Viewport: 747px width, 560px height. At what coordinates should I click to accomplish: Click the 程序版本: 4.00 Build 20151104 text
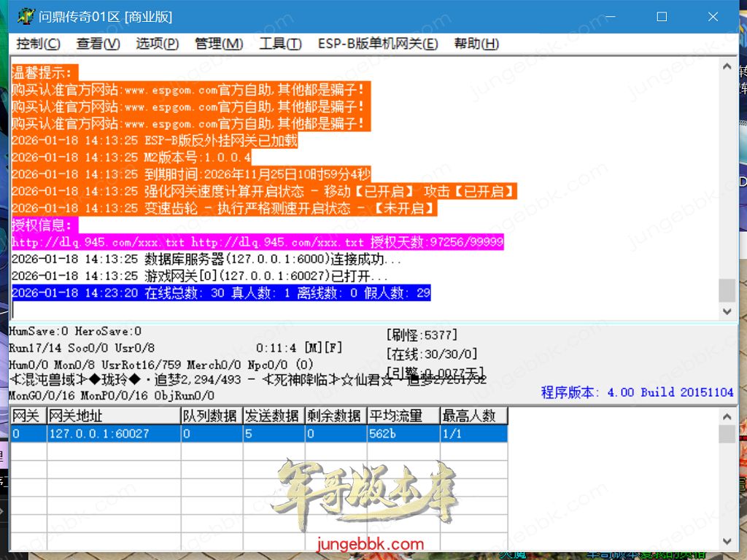[637, 392]
